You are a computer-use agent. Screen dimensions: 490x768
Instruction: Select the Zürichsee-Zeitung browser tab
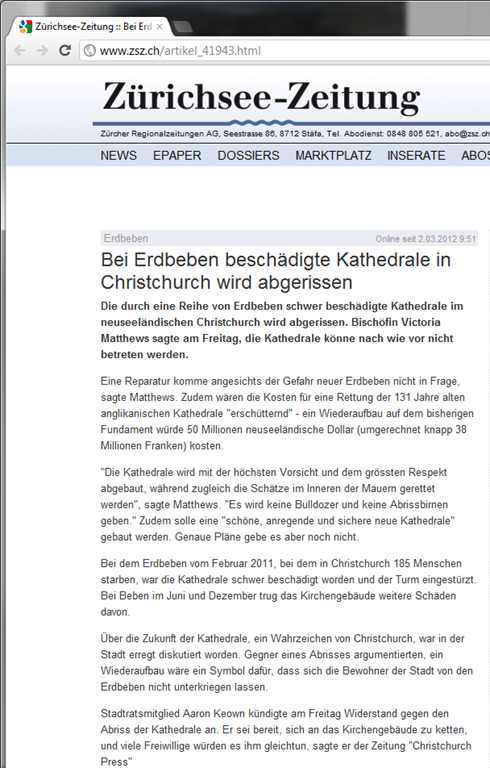(x=90, y=27)
